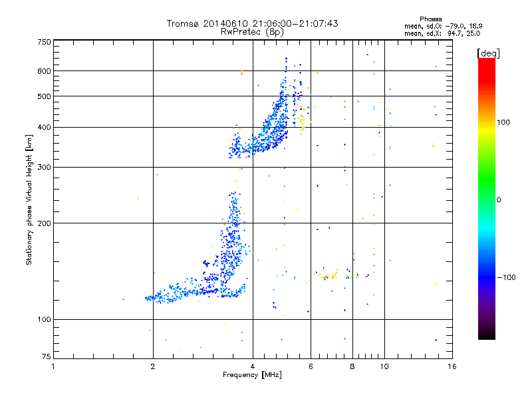
Task: Click the x-axis tick label '4'
Action: point(253,366)
